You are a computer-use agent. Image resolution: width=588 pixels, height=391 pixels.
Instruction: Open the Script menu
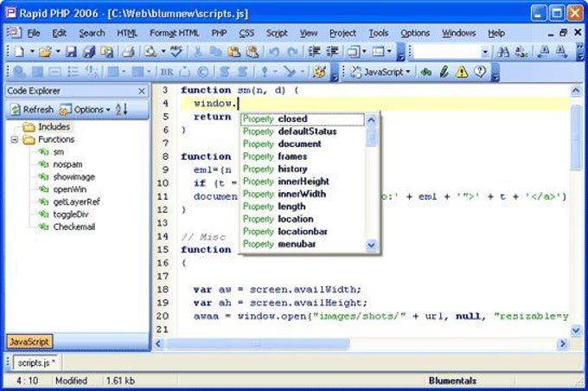click(277, 33)
